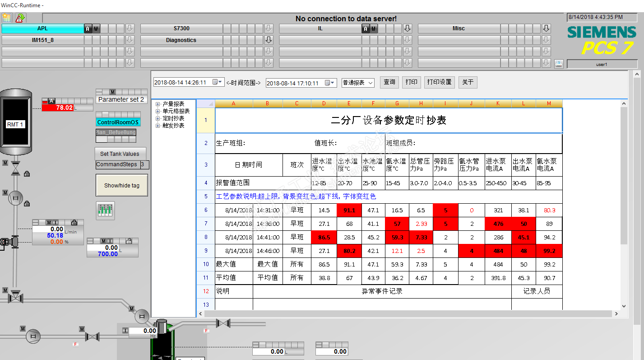Click the alarm acknowledge icon in top-left toolbar
This screenshot has width=644, height=360.
(20, 18)
